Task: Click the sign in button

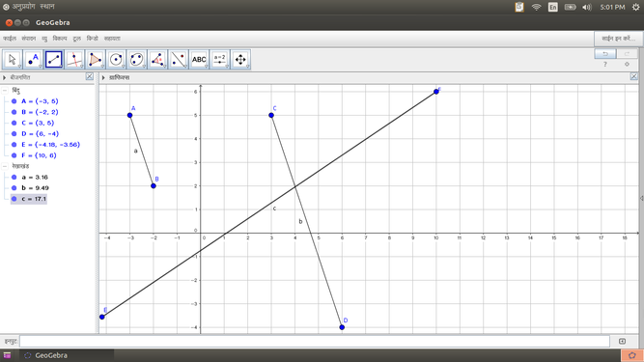Action: click(x=618, y=39)
